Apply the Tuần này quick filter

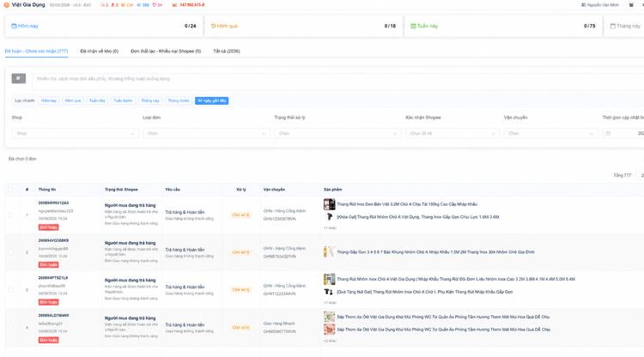pyautogui.click(x=97, y=100)
